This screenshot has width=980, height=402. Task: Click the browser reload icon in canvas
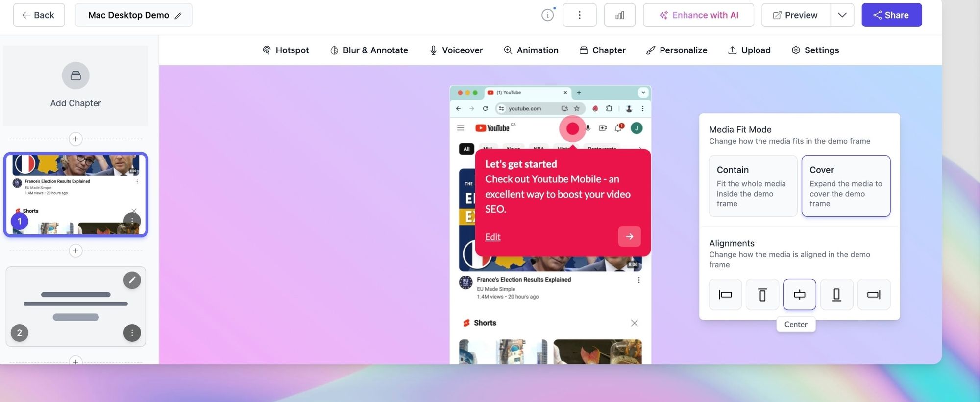tap(485, 108)
